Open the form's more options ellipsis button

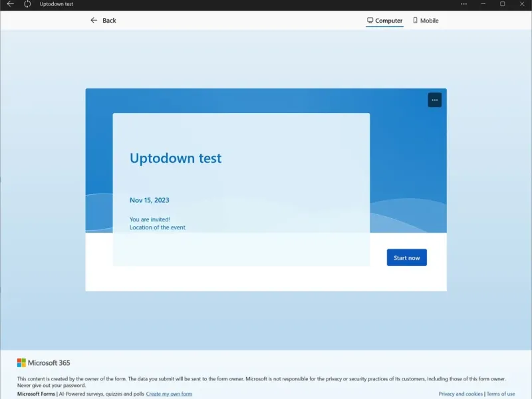point(435,100)
